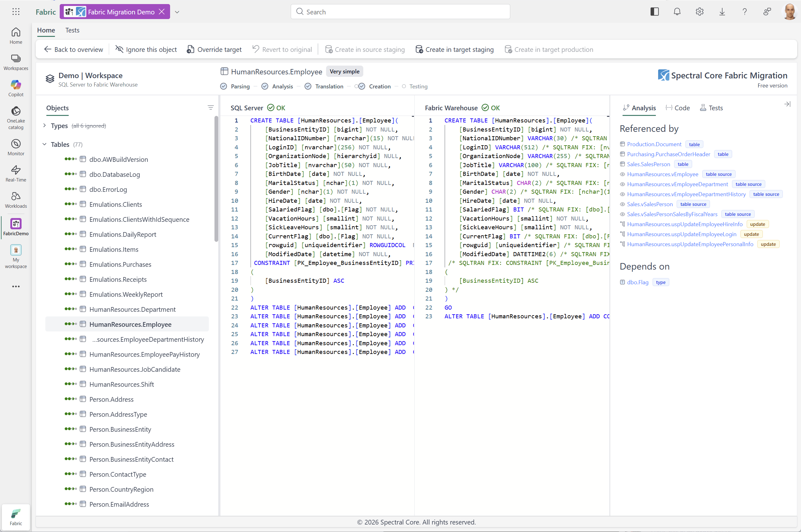The height and width of the screenshot is (532, 801).
Task: Open the settings gear icon
Action: [699, 12]
